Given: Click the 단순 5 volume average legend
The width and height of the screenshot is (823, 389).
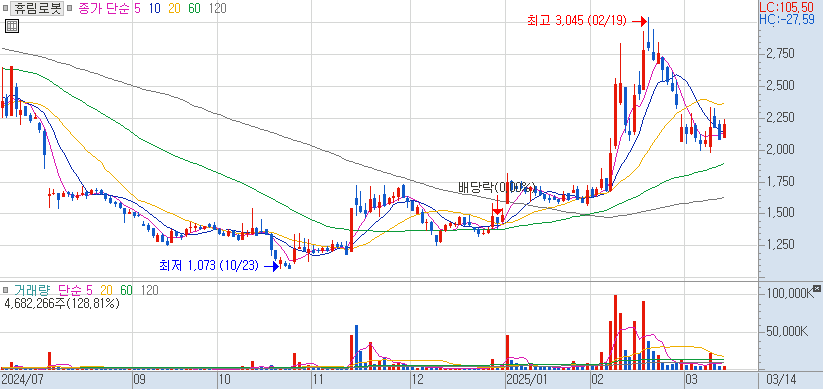Looking at the screenshot, I should 75,290.
